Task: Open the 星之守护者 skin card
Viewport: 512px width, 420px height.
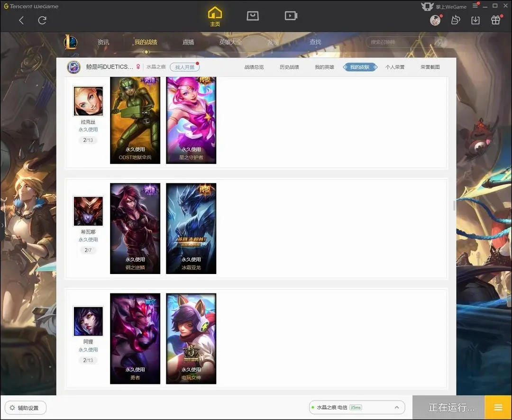Action: [191, 120]
